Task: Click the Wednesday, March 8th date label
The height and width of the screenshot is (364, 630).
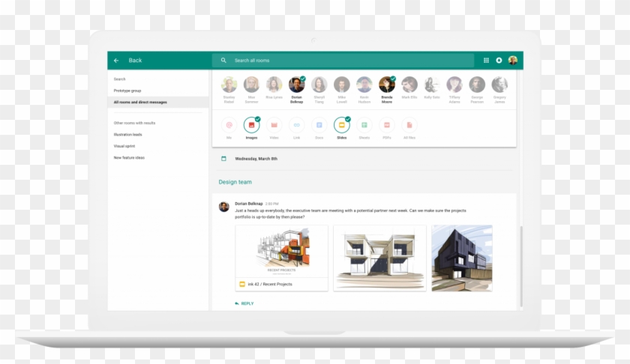Action: (x=256, y=159)
